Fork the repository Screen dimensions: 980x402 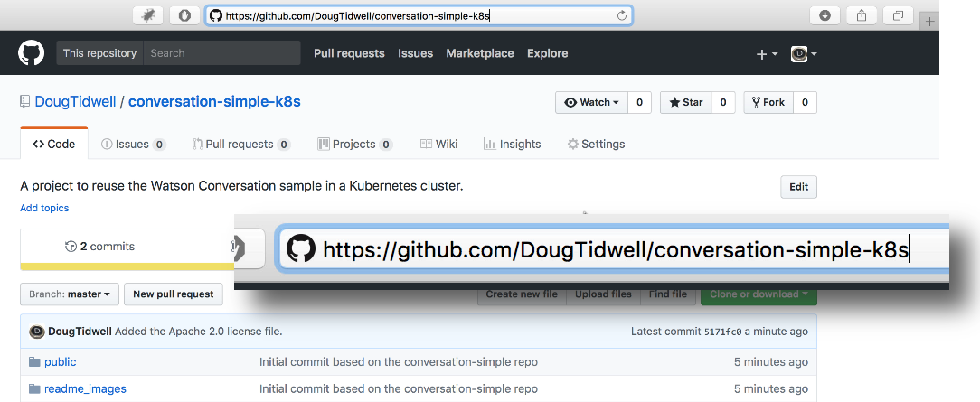tap(768, 102)
